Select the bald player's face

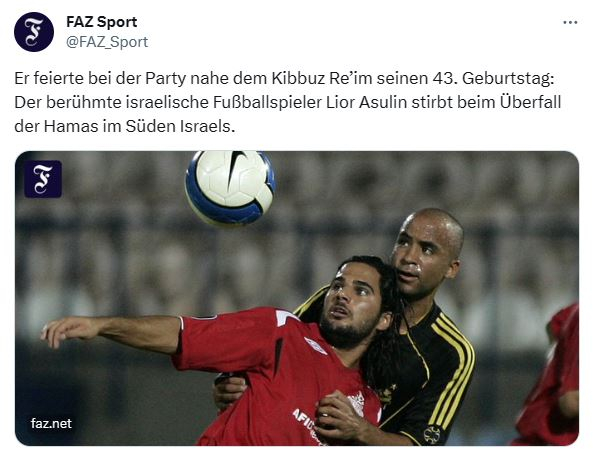422,254
